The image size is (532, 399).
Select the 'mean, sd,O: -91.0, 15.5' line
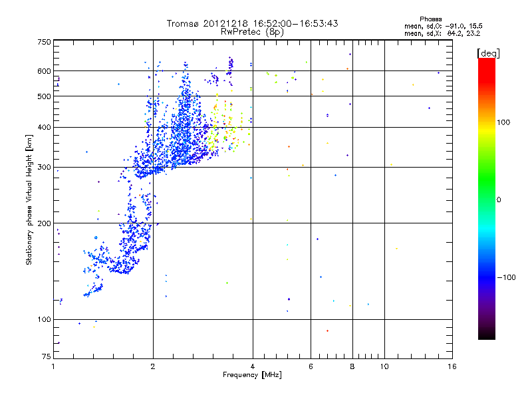443,26
